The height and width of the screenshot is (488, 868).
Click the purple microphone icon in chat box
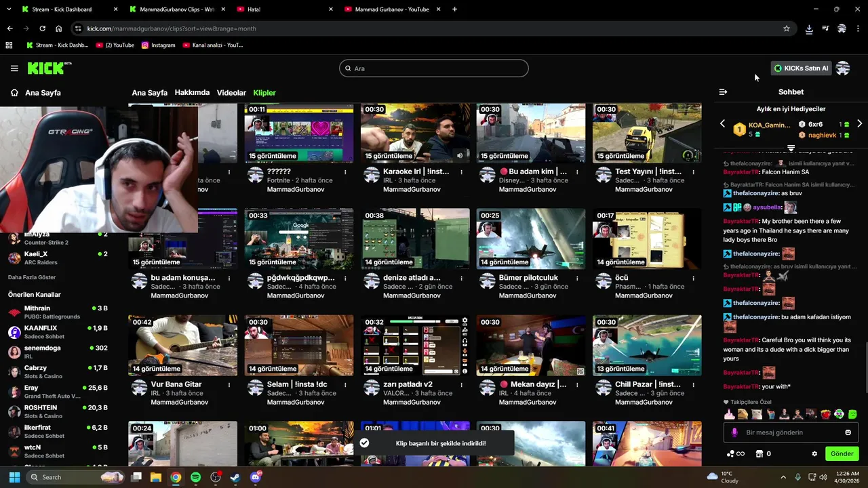click(x=734, y=432)
